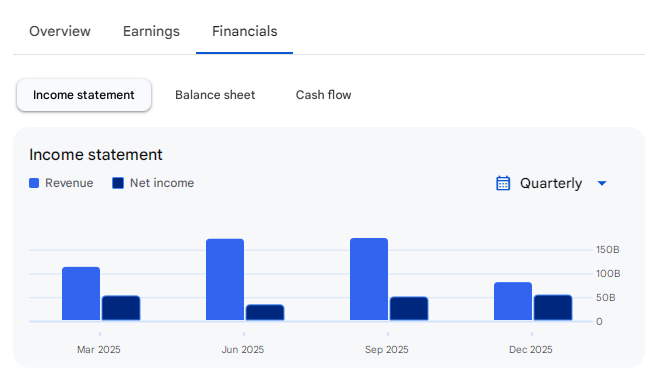Click the calendar icon beside Quarterly
This screenshot has height=379, width=668.
click(503, 184)
